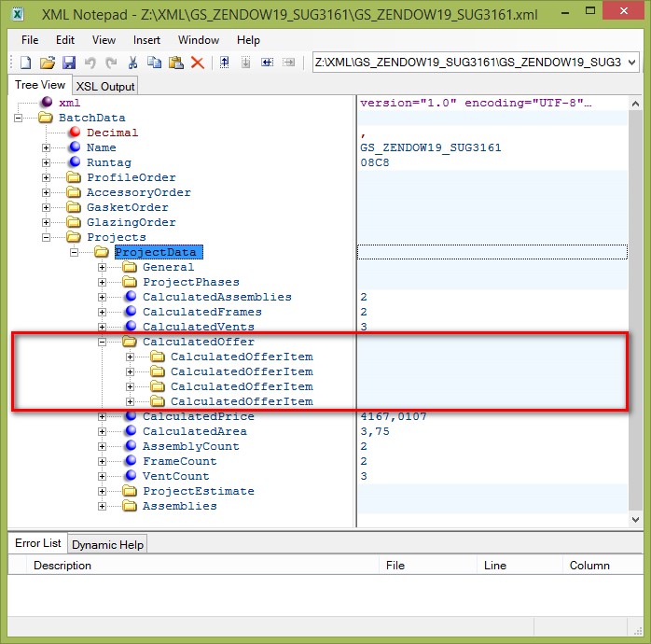Open the Edit menu
The width and height of the screenshot is (651, 644).
click(x=65, y=40)
